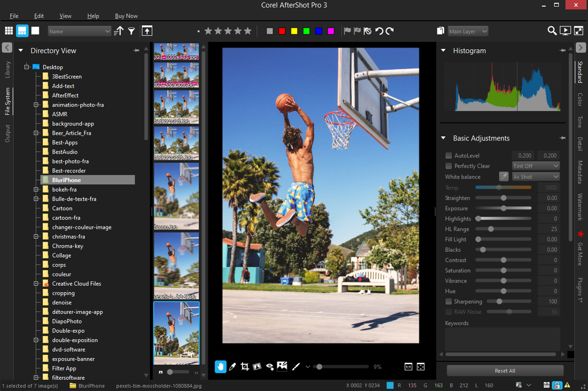Activate the Red Eye removal tool
This screenshot has height=391, width=588.
pyautogui.click(x=270, y=367)
